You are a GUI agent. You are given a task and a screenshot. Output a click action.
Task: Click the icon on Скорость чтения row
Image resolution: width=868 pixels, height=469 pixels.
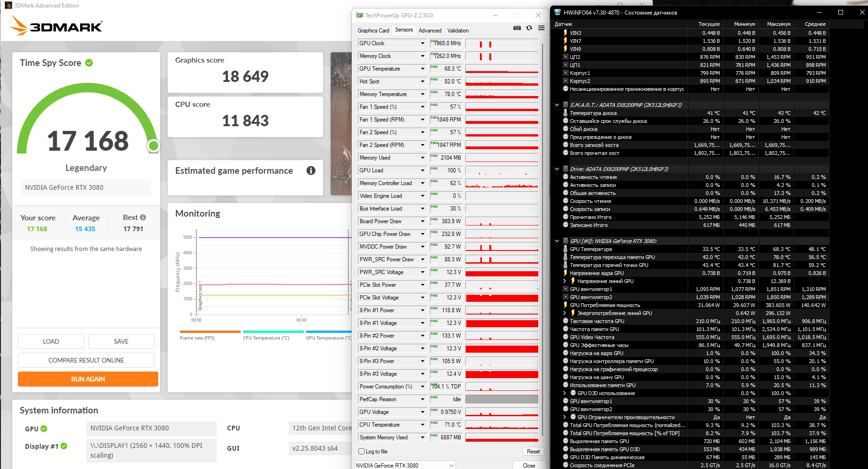pos(566,201)
